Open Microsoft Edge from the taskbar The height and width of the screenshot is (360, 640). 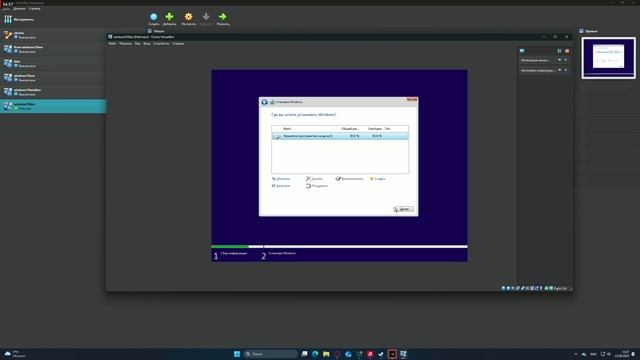[315, 354]
